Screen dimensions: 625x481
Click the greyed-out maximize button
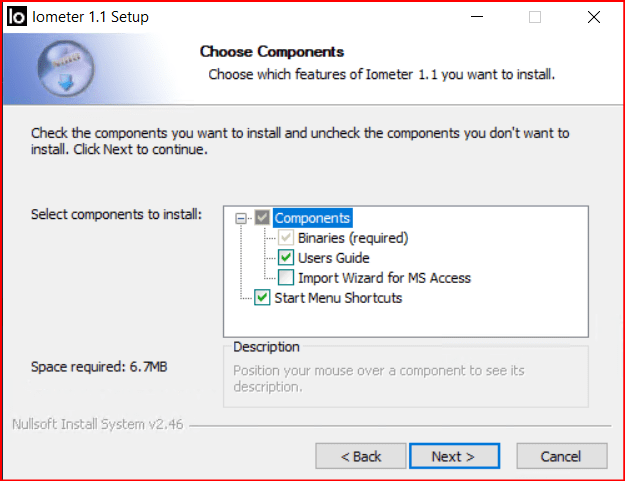coord(535,17)
